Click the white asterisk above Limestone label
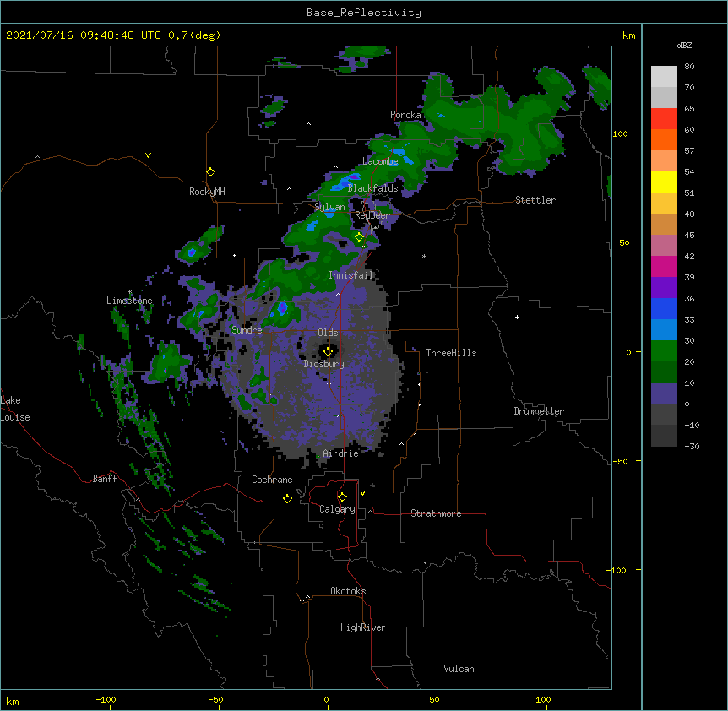The image size is (728, 711). (x=129, y=292)
